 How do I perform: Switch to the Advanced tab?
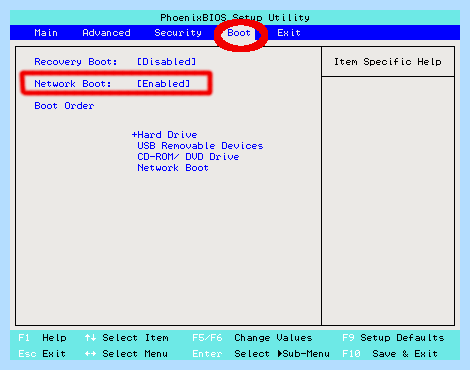click(106, 33)
